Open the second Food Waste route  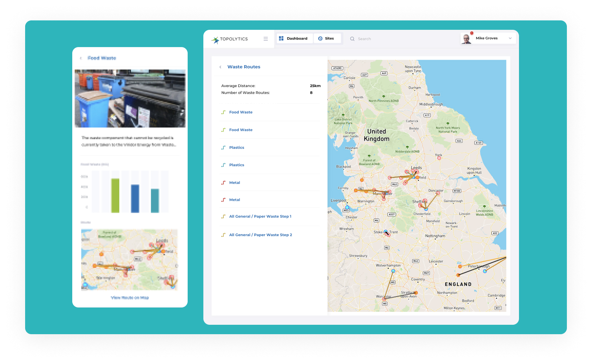(241, 130)
